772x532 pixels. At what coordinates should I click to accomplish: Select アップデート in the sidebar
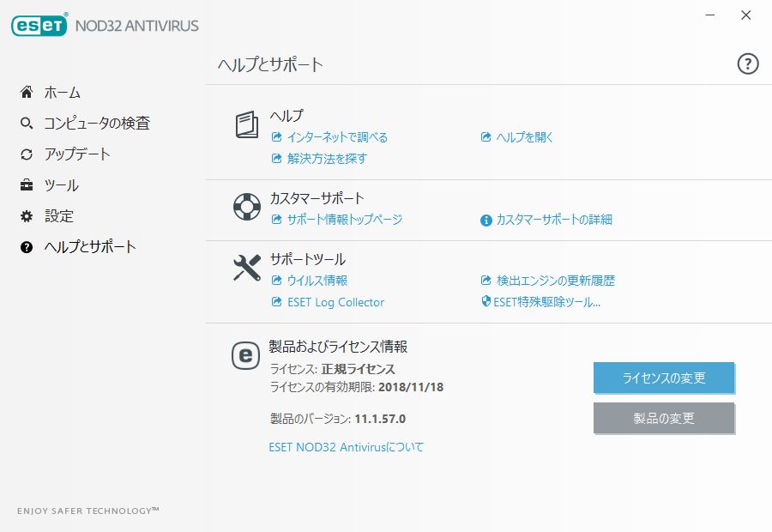pyautogui.click(x=77, y=154)
